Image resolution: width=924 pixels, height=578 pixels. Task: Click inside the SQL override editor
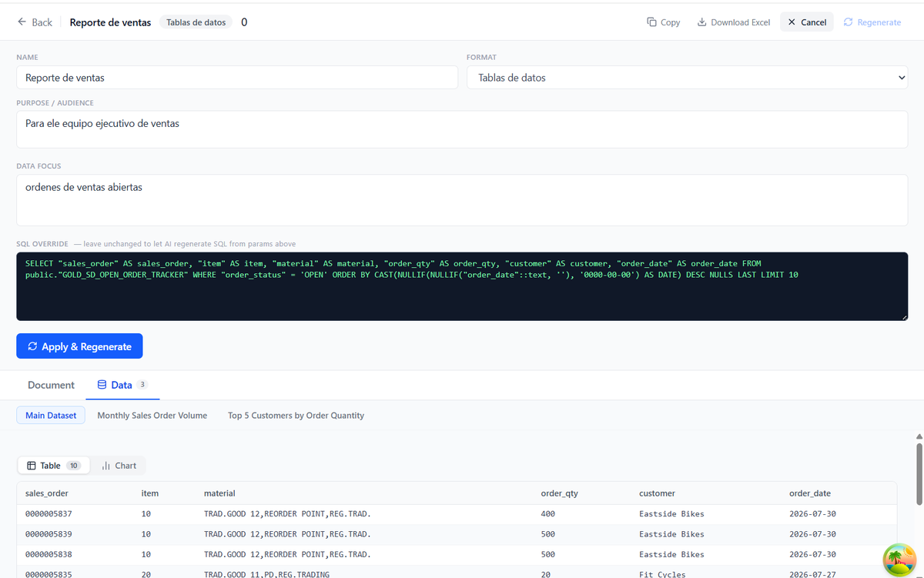pyautogui.click(x=462, y=286)
